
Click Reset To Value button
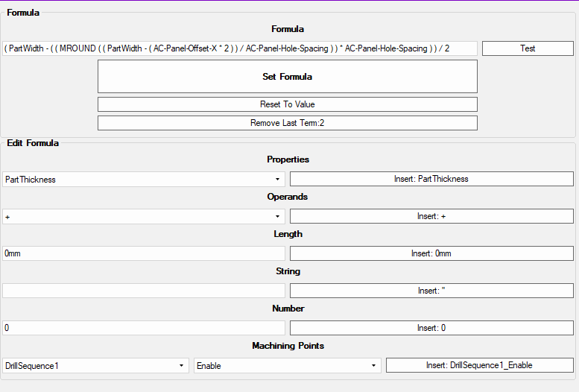point(288,104)
